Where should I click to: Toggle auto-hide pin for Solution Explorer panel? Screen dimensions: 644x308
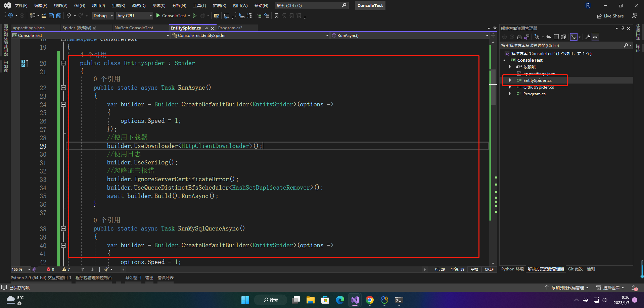click(623, 28)
